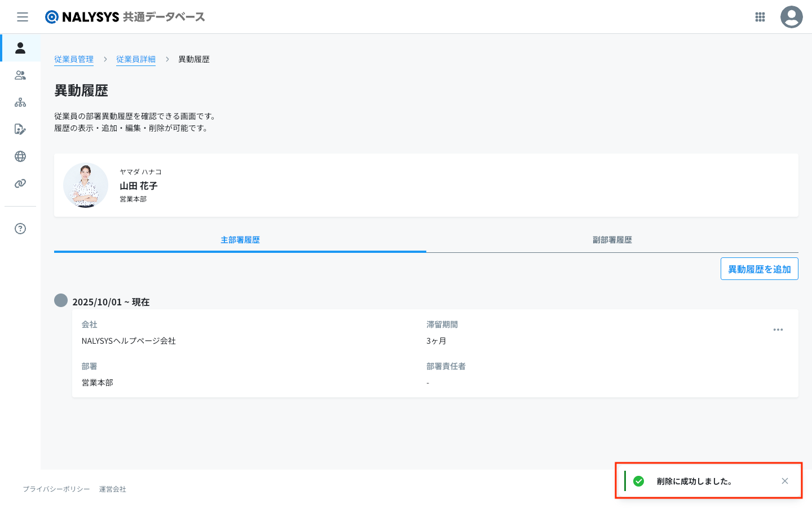Open the organization chart sidebar icon
The height and width of the screenshot is (508, 812).
click(20, 102)
